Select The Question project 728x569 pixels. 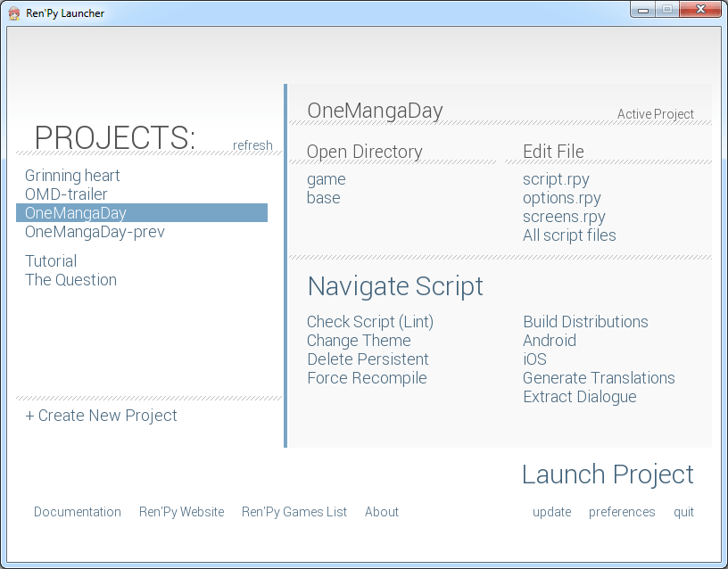tap(70, 280)
